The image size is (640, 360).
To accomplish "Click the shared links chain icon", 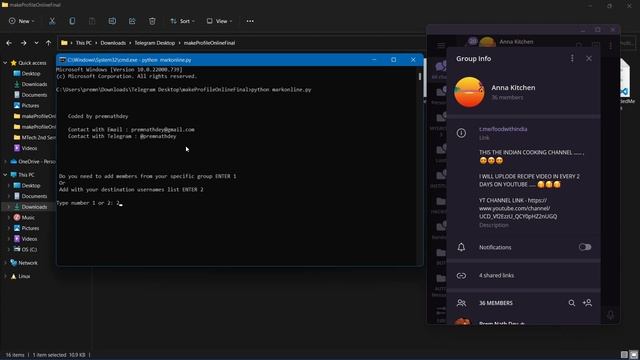I will coord(461,276).
